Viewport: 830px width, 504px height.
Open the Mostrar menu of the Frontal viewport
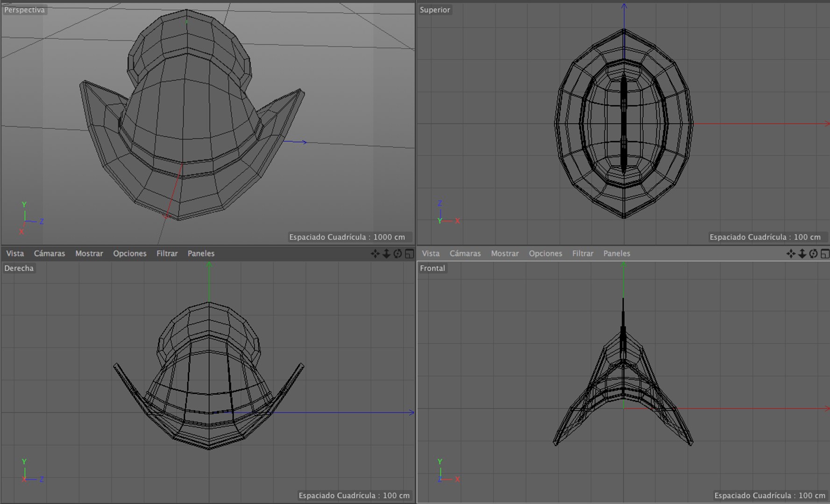pos(505,253)
